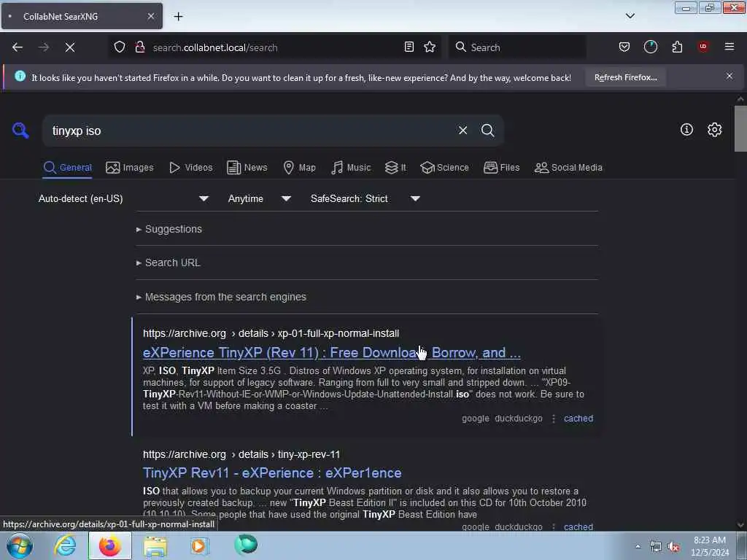This screenshot has width=747, height=560.
Task: Click the Firefox taskbar icon
Action: (x=109, y=545)
